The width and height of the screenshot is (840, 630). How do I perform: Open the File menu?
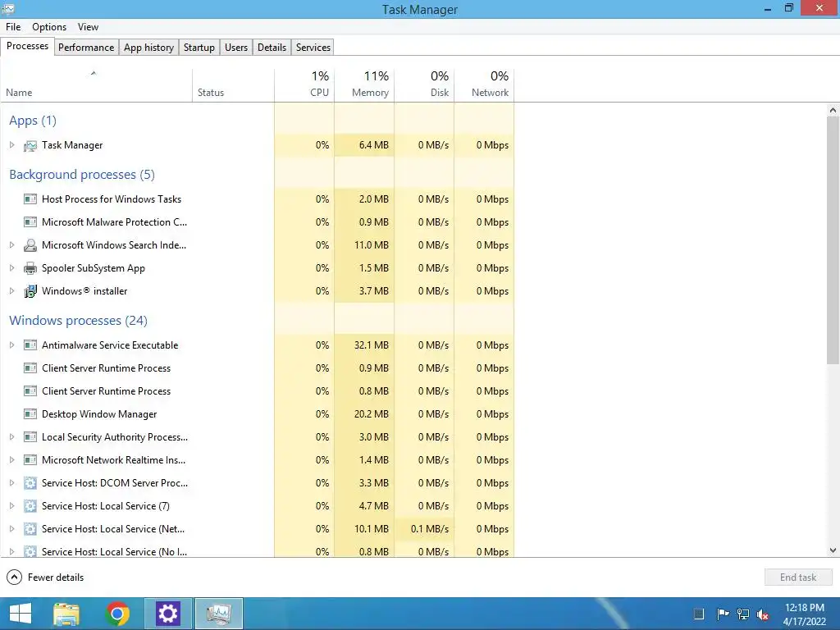pyautogui.click(x=13, y=27)
